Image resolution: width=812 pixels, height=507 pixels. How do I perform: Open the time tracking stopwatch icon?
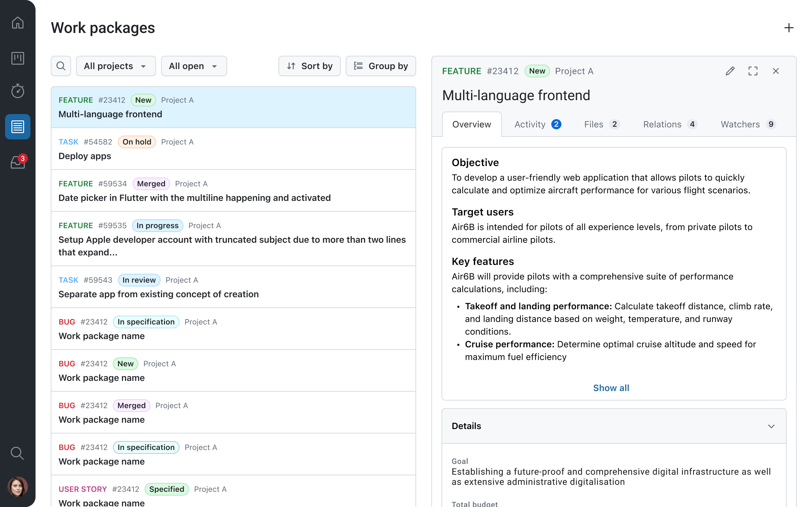(x=17, y=91)
